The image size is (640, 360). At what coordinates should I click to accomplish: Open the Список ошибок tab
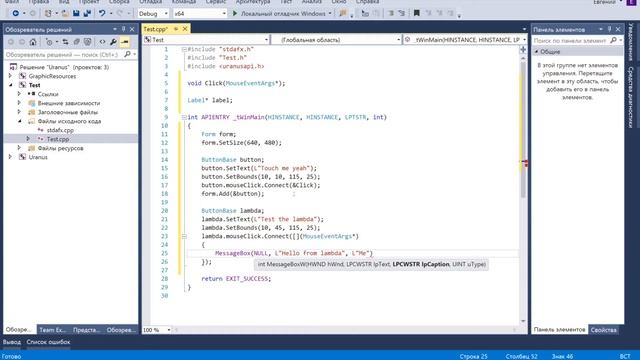(48, 342)
